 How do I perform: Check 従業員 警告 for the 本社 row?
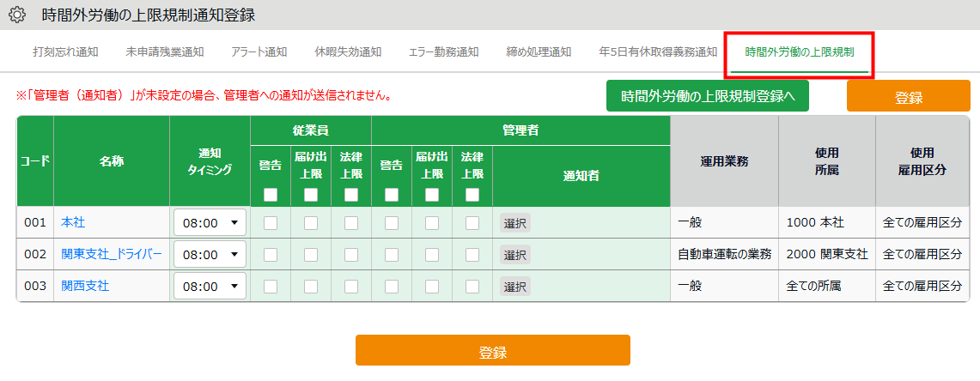click(x=271, y=222)
